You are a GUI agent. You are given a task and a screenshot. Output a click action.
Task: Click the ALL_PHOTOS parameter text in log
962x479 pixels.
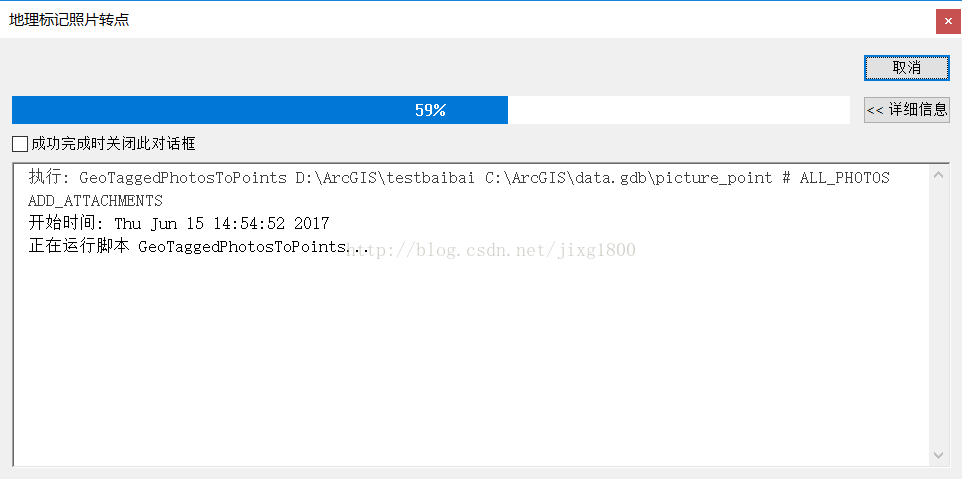pyautogui.click(x=845, y=178)
